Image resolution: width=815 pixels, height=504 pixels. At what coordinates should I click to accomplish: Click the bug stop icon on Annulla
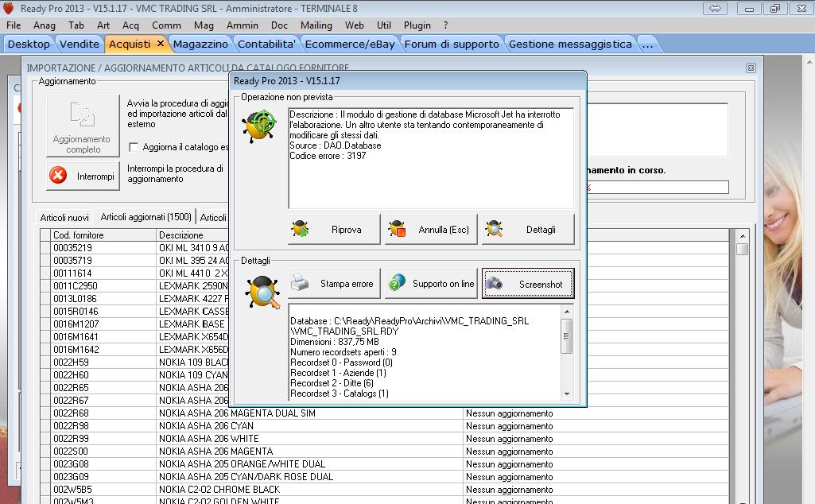(x=397, y=229)
